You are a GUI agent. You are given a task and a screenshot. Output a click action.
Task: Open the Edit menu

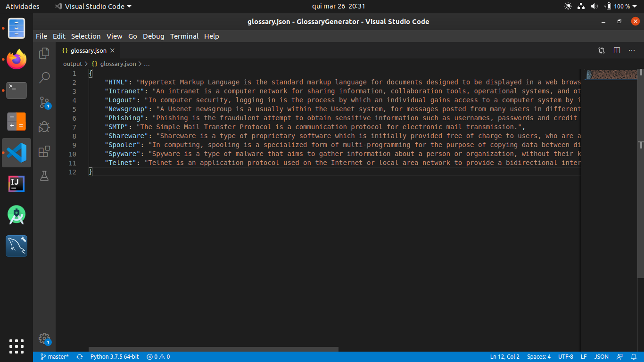59,36
